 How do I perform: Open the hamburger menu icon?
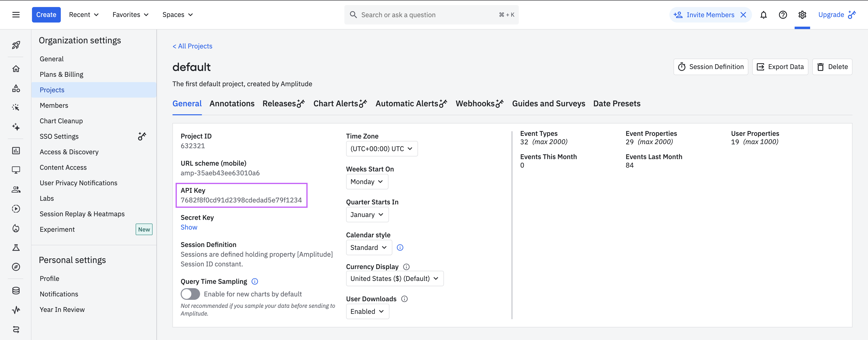(x=16, y=15)
